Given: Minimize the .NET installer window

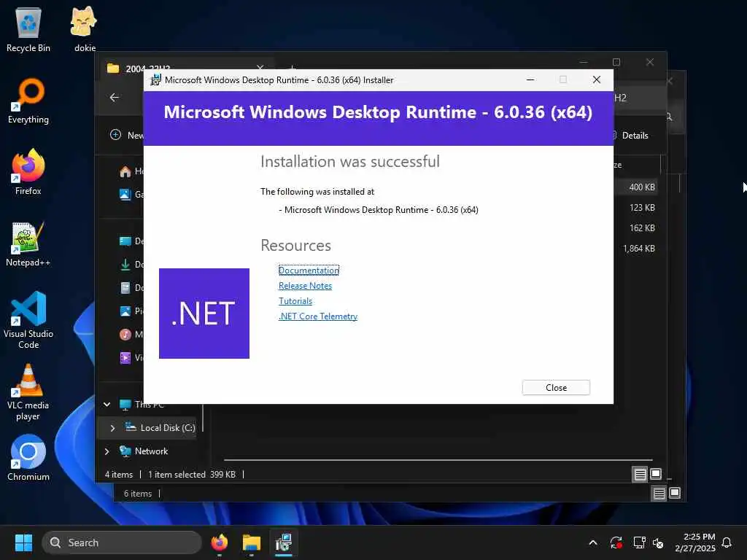Looking at the screenshot, I should click(530, 79).
